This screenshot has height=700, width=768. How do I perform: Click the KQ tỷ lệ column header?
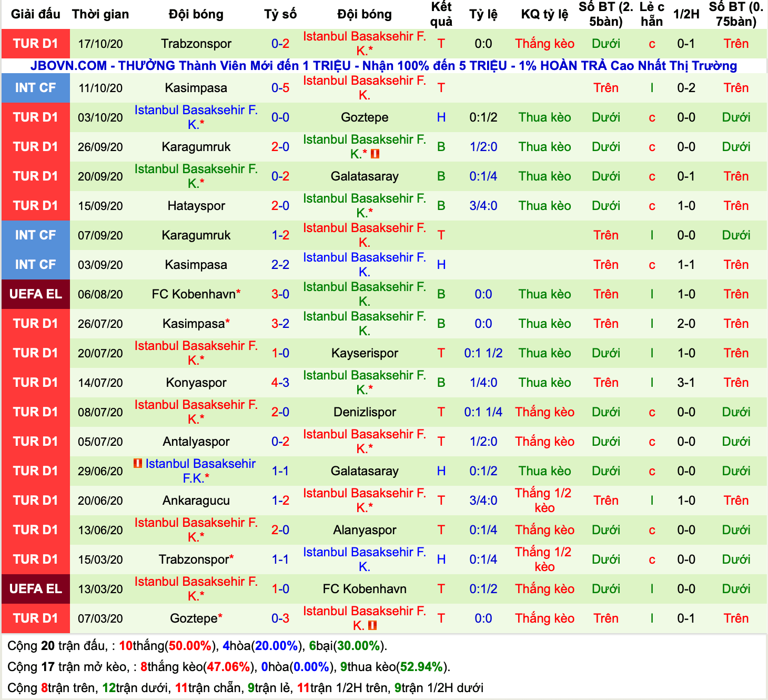click(545, 14)
